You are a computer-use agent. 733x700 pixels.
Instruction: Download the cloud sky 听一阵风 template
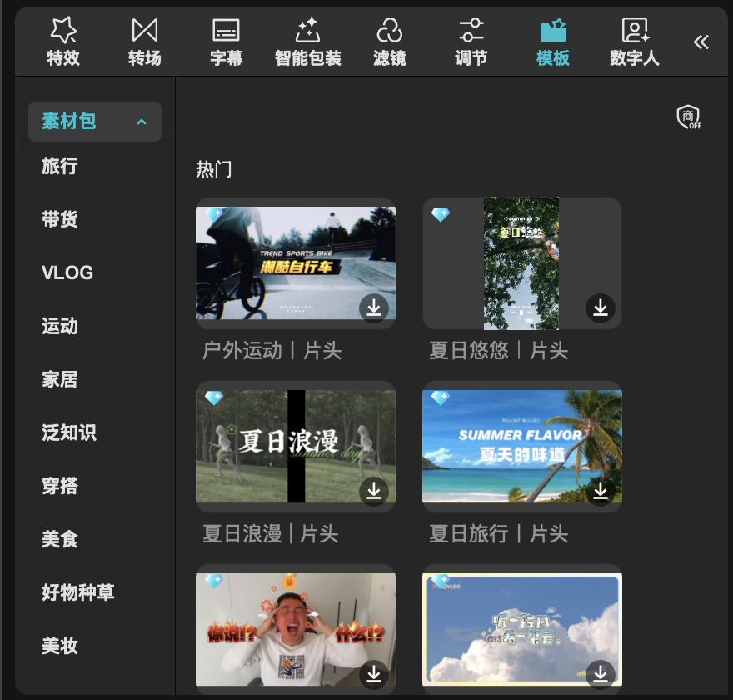coord(601,674)
